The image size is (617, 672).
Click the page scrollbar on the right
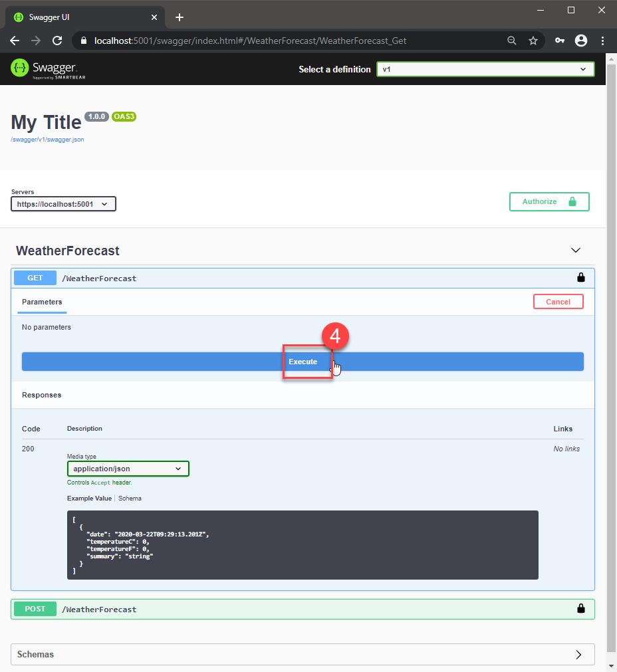coord(611,332)
